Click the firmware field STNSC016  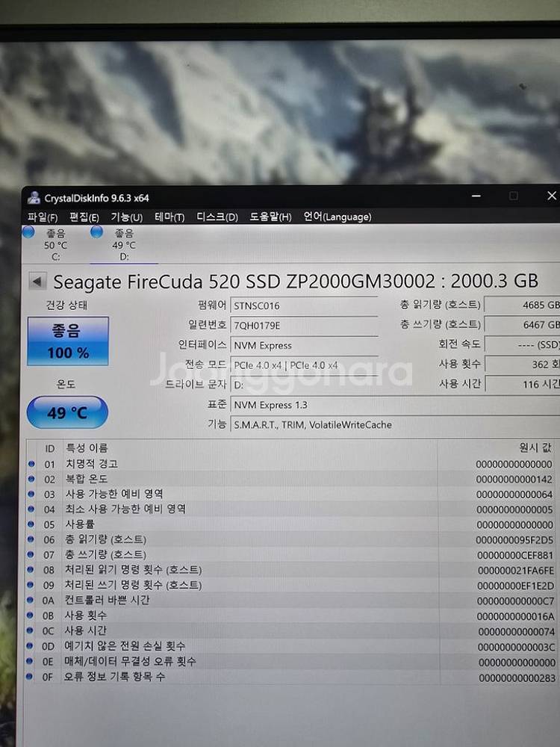click(305, 306)
